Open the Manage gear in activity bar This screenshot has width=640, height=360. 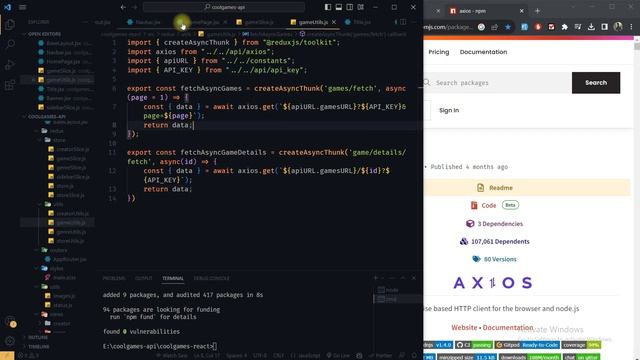pyautogui.click(x=10, y=340)
